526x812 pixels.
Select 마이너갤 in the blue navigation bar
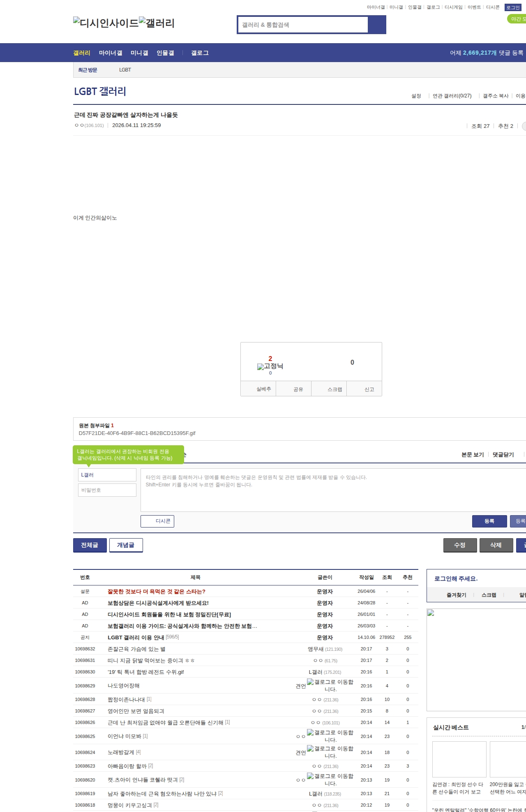[x=111, y=53]
